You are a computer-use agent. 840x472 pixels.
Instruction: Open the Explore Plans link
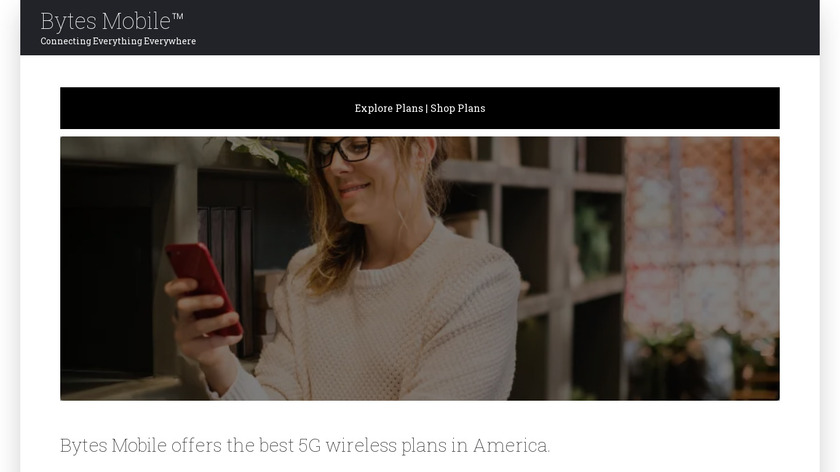(389, 108)
